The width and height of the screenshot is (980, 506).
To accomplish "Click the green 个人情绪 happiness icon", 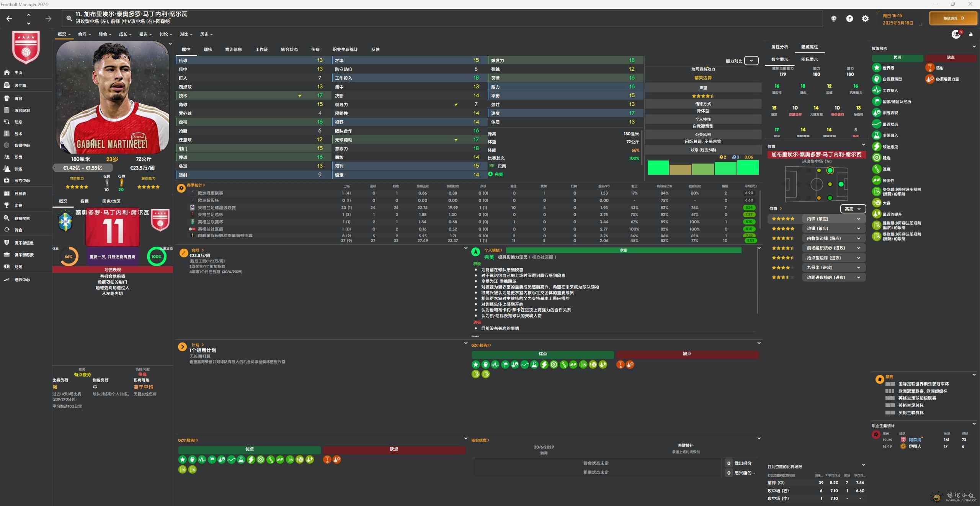I will 475,252.
